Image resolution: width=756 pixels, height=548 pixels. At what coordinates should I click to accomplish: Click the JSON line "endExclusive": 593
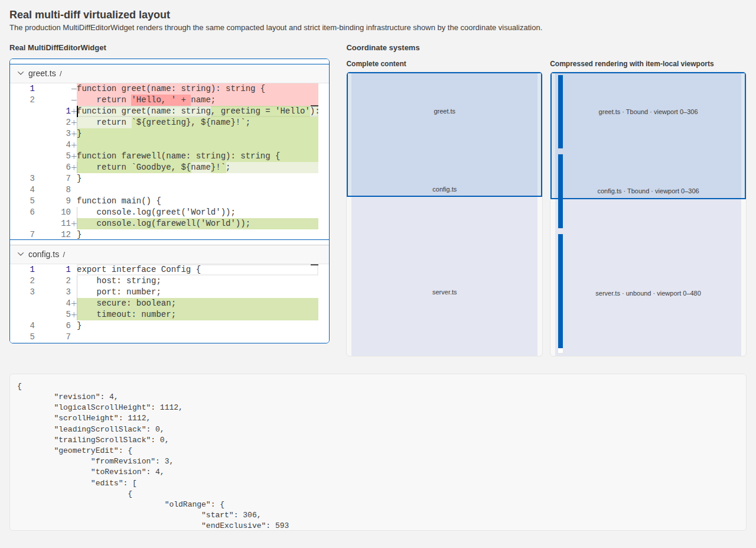[245, 525]
